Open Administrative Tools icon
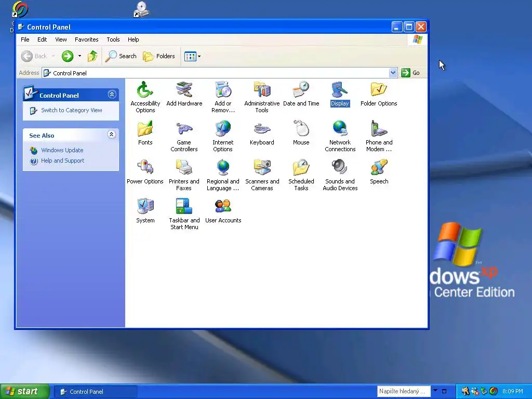 [262, 97]
